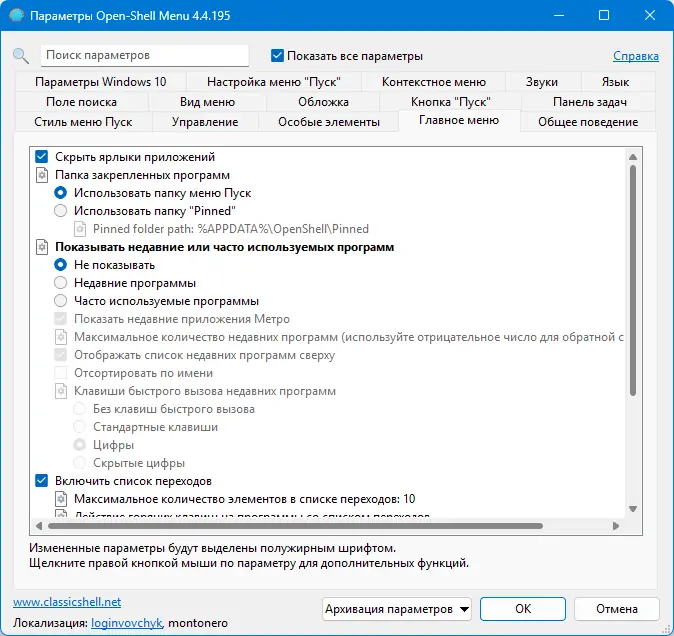The height and width of the screenshot is (636, 674).
Task: Click the vertical scrollbar thumb
Action: [x=633, y=280]
